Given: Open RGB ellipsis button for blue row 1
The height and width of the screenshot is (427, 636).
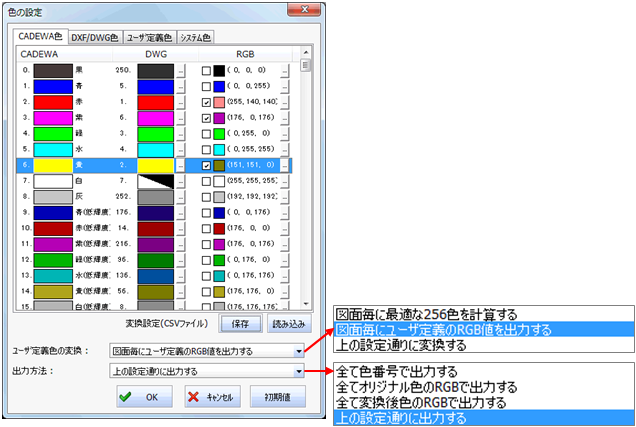Looking at the screenshot, I should coord(285,87).
